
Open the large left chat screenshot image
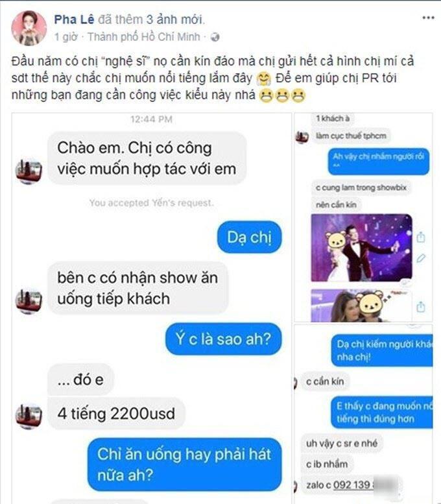[151, 308]
